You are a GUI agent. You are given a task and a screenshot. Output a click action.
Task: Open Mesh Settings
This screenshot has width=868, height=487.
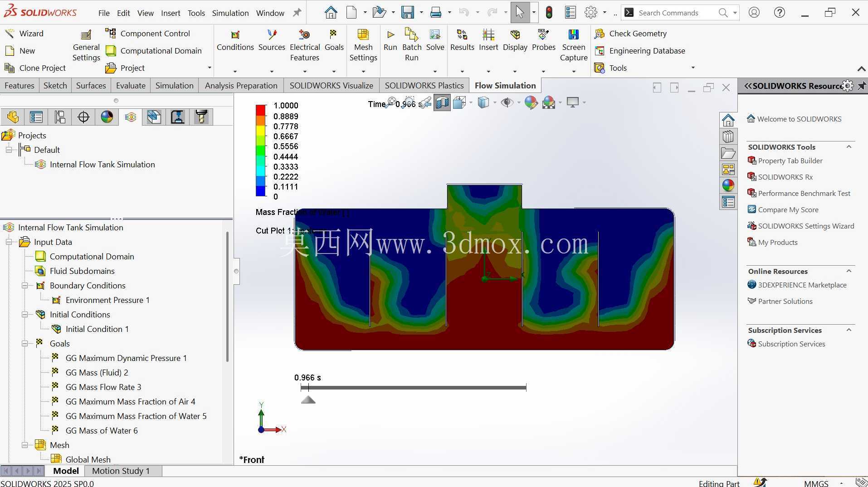pos(363,46)
